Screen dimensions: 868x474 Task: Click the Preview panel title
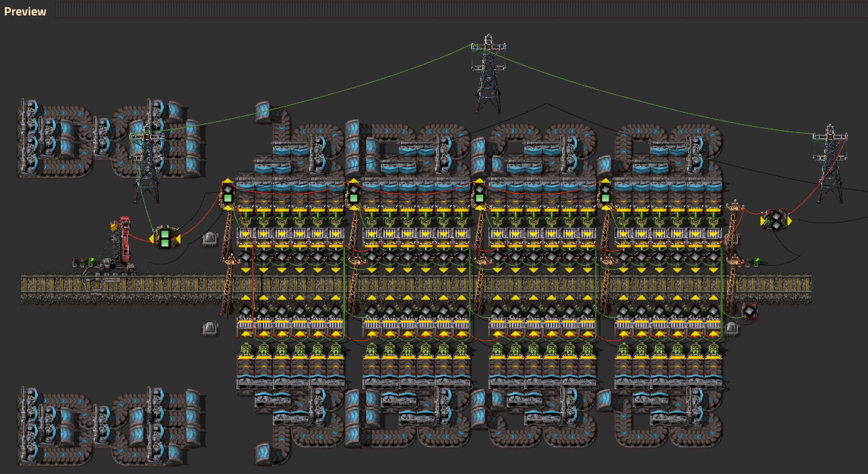[25, 11]
